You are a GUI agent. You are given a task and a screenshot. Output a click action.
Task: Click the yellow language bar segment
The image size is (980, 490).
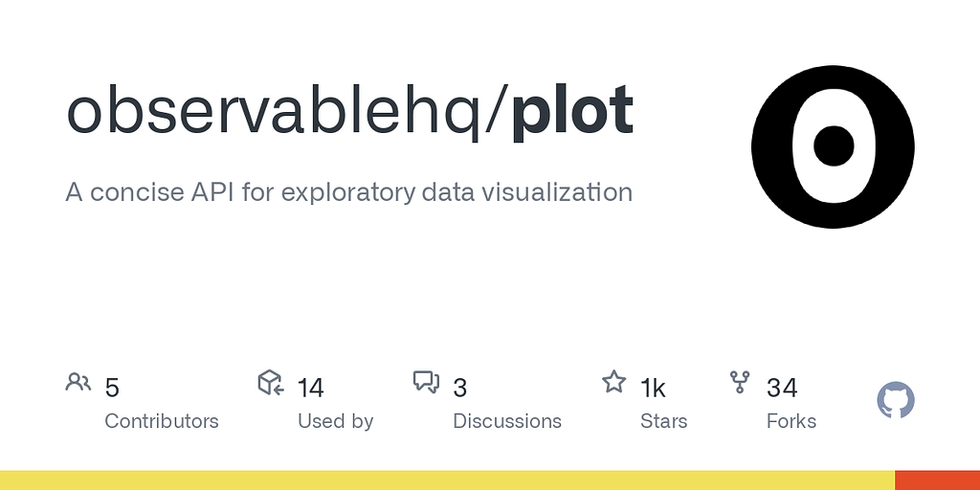[x=448, y=480]
